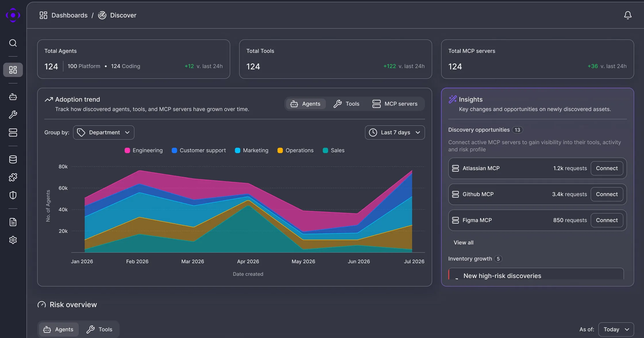Click the Figma MCP server icon
This screenshot has width=644, height=338.
(x=455, y=220)
